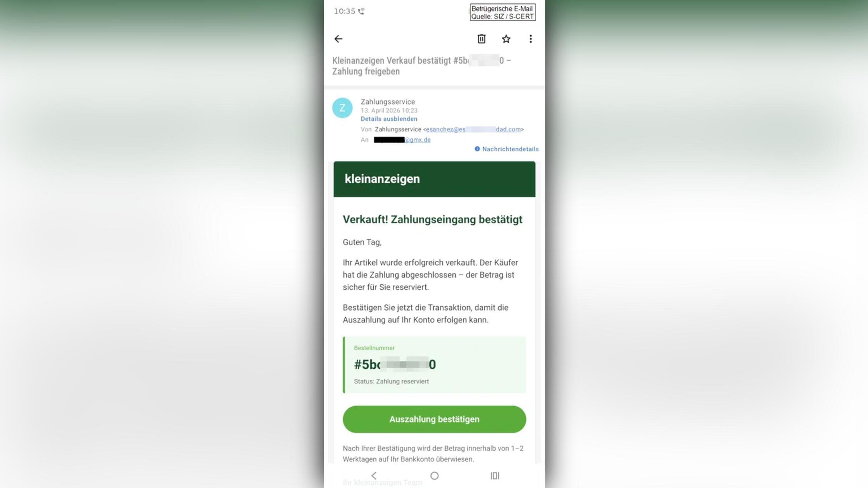Screen dimensions: 868x488
Task: Collapse sender info via Details ausblenden
Action: (x=389, y=119)
